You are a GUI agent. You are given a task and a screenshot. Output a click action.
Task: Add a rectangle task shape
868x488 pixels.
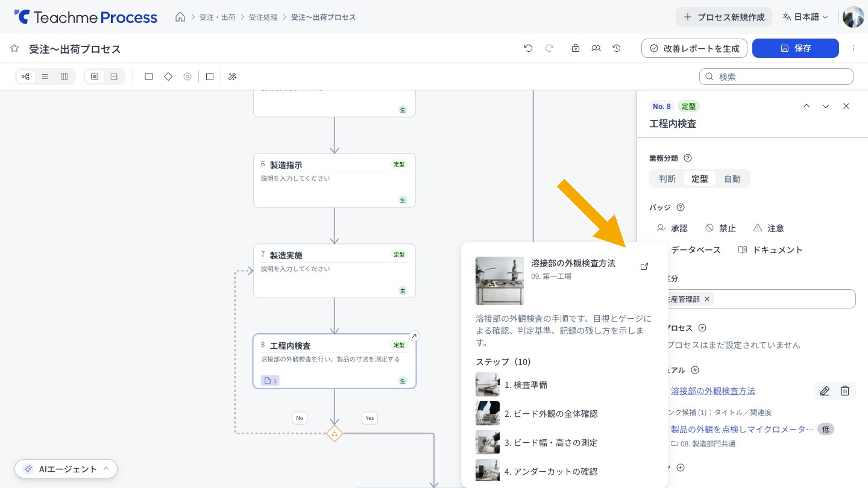pyautogui.click(x=149, y=77)
